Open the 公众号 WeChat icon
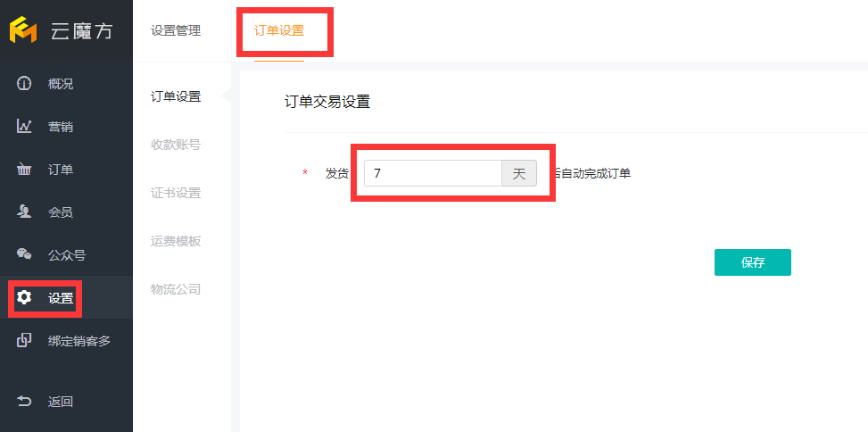 pos(24,254)
